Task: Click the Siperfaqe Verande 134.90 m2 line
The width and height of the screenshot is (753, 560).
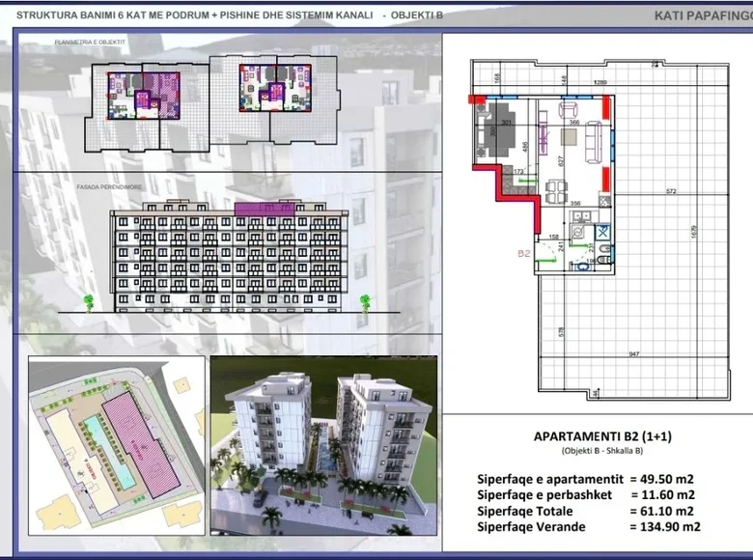Action: point(588,526)
